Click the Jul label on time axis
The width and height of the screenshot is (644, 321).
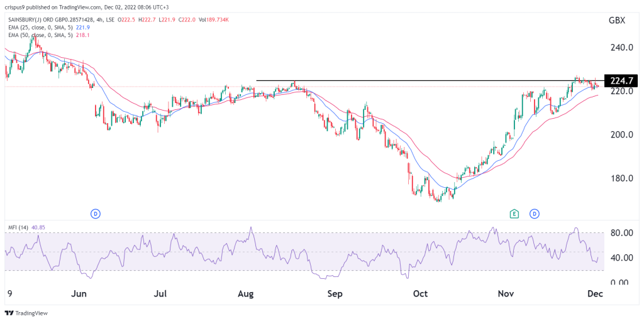pos(162,294)
